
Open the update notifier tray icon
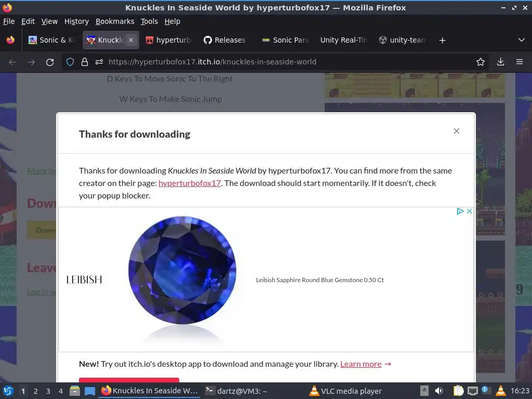pos(486,391)
